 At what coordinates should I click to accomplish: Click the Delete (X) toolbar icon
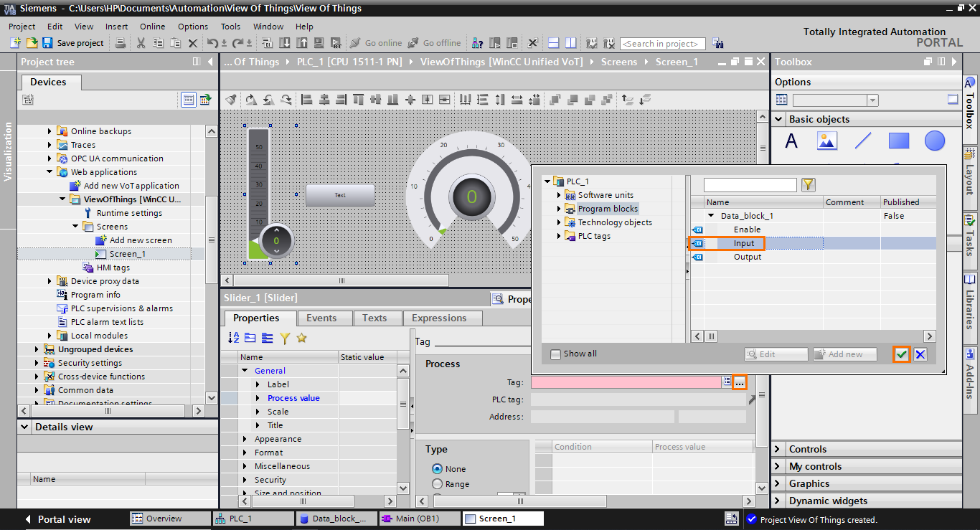pos(192,43)
